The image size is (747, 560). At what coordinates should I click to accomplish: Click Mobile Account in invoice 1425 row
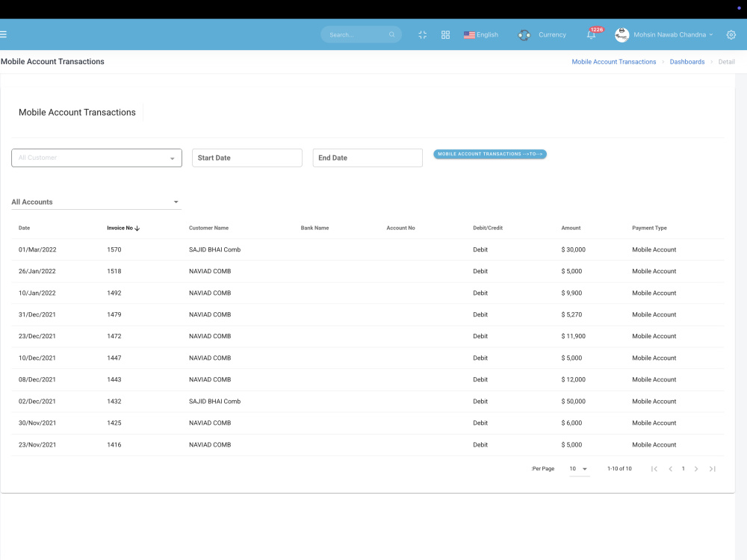(654, 423)
